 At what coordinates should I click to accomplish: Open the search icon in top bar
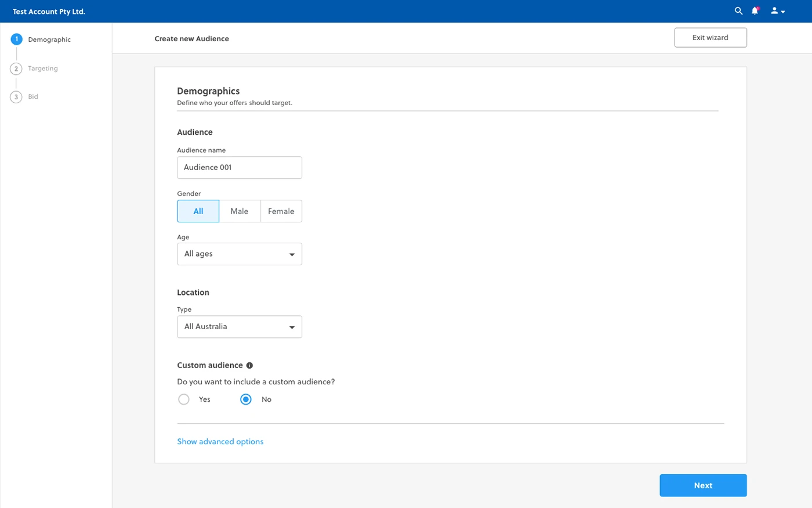[738, 11]
